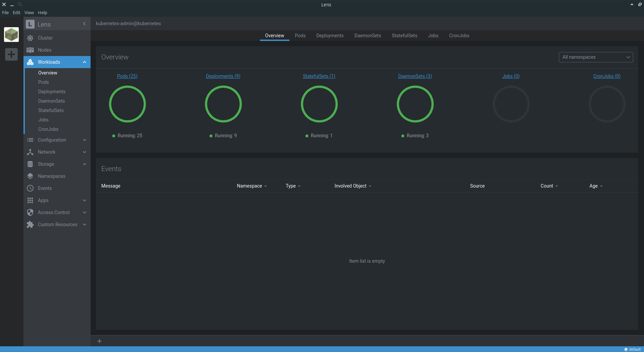Image resolution: width=644 pixels, height=352 pixels.
Task: Click the Configuration list icon
Action: point(30,140)
